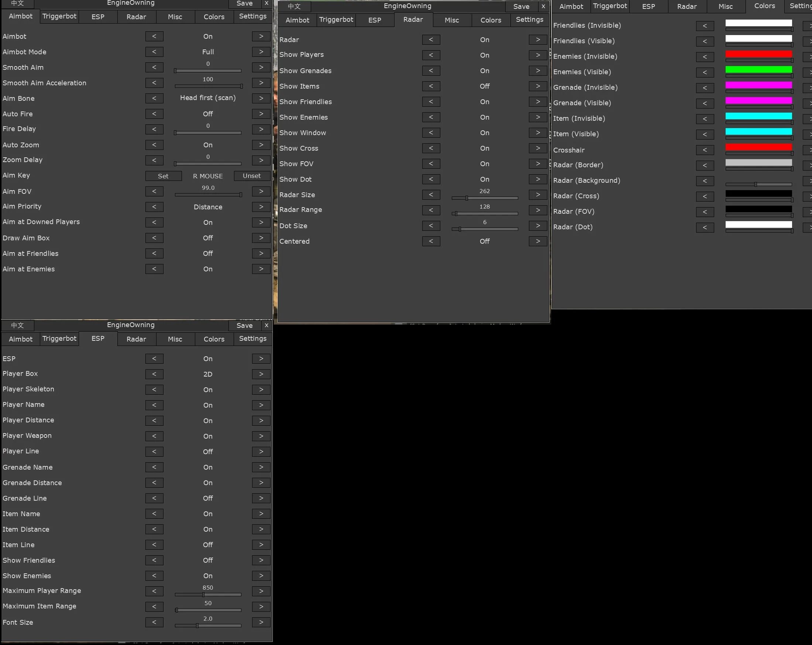This screenshot has width=812, height=645.
Task: Adjust the Radar Size slider
Action: (x=485, y=198)
